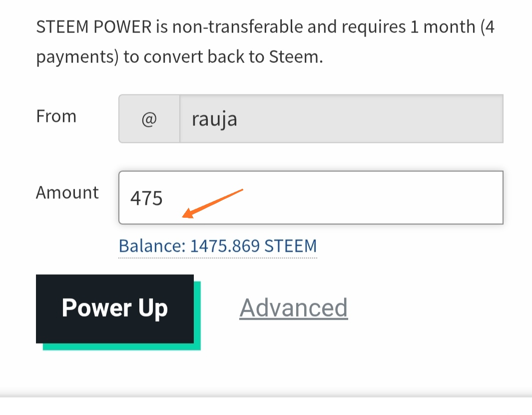The image size is (532, 415).
Task: Click the 475 value in Amount box
Action: point(146,198)
